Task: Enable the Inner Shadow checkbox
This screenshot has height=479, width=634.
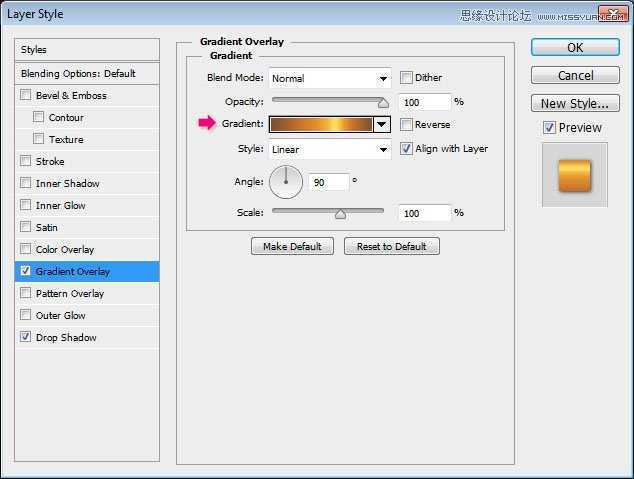Action: point(25,183)
